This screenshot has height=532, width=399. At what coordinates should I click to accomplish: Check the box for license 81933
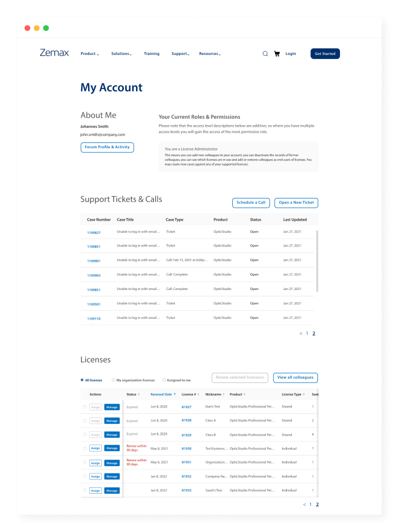point(85,490)
